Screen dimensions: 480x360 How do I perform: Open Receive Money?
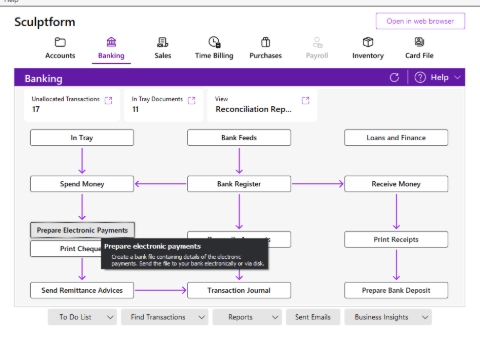(x=396, y=184)
